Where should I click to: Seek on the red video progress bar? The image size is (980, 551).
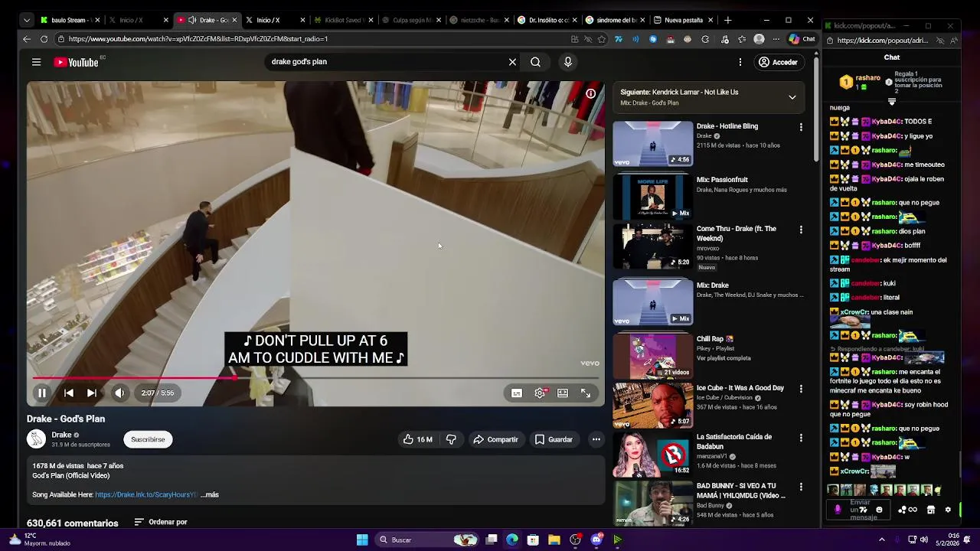click(x=315, y=378)
